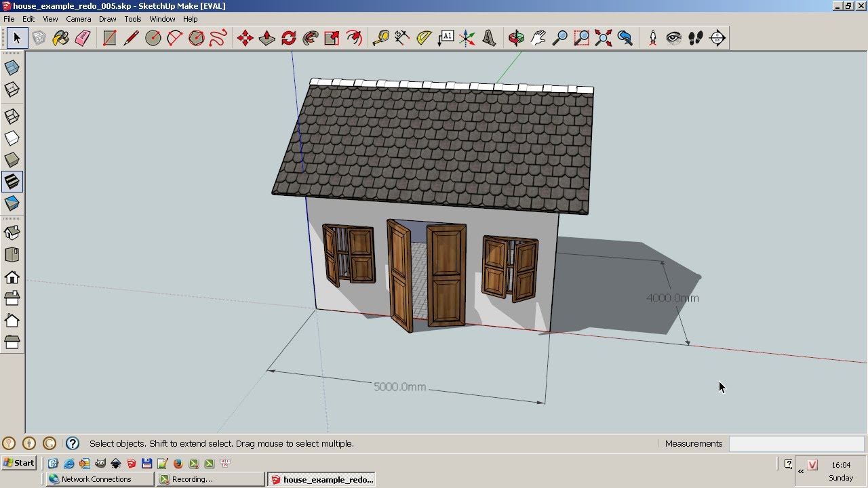Choose the Orbit camera tool
The image size is (868, 488).
516,38
